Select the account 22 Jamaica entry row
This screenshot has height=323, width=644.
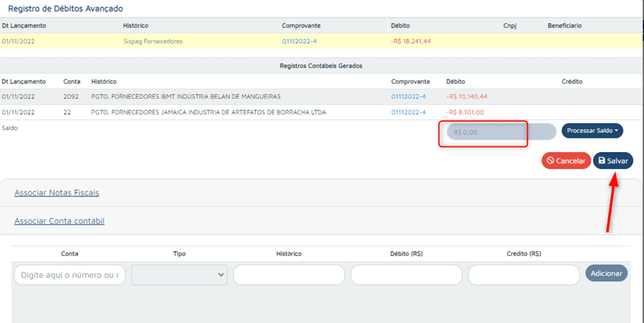click(321, 112)
